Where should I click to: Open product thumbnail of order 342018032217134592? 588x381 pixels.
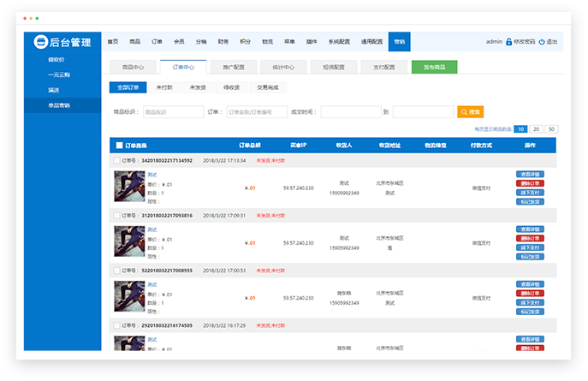[129, 185]
